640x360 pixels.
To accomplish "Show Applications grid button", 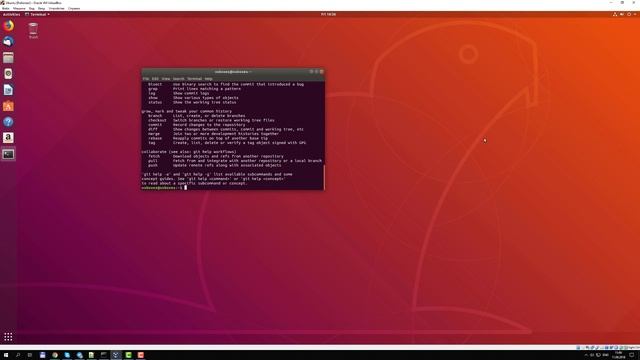I will click(8, 337).
